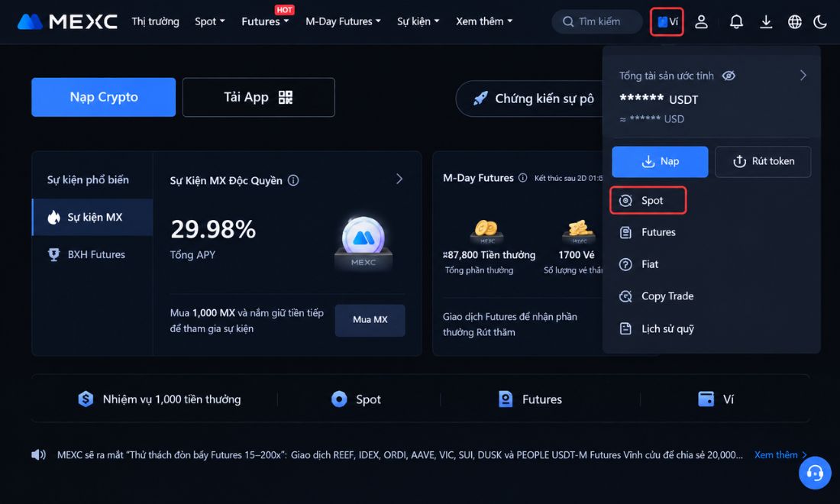The width and height of the screenshot is (840, 504).
Task: Select Spot in wallet dropdown menu
Action: click(x=648, y=200)
